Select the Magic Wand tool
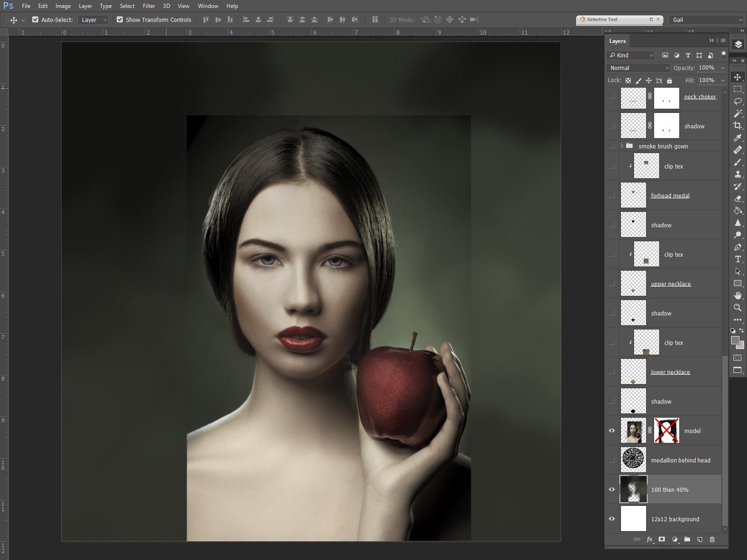The image size is (747, 560). [x=738, y=113]
